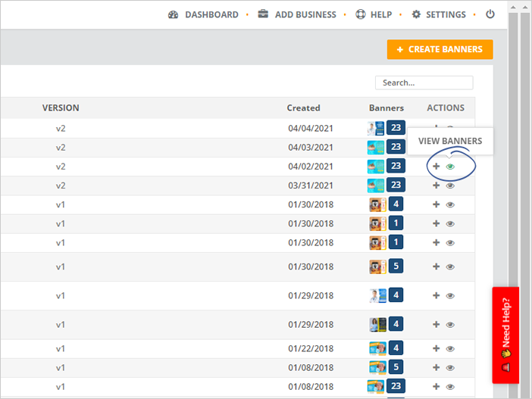Click the green eye icon for 04/02/2021 row

450,167
